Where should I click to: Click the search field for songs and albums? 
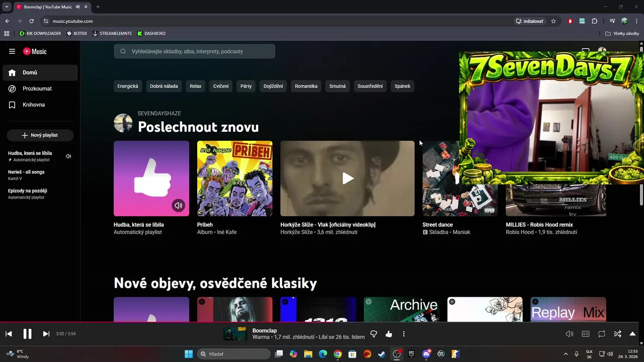[x=194, y=51]
